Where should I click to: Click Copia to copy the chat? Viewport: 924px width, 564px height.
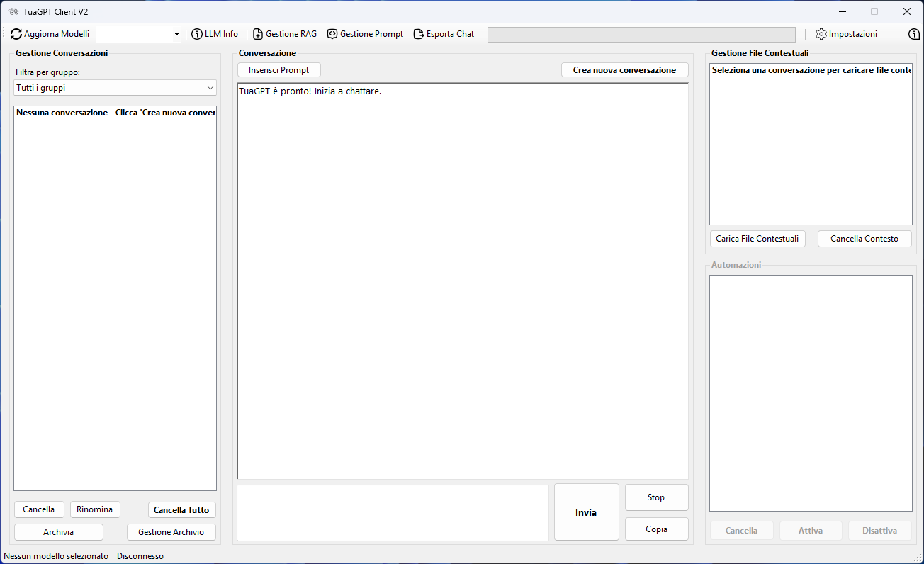pos(656,529)
